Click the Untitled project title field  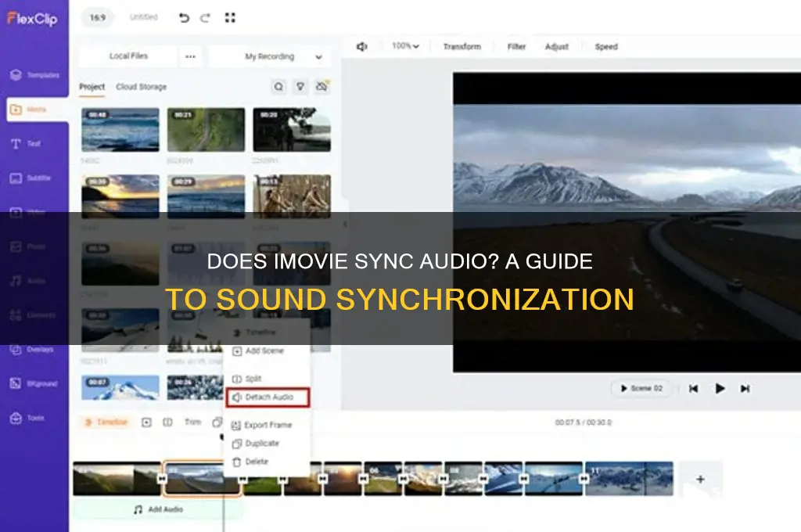pyautogui.click(x=144, y=17)
